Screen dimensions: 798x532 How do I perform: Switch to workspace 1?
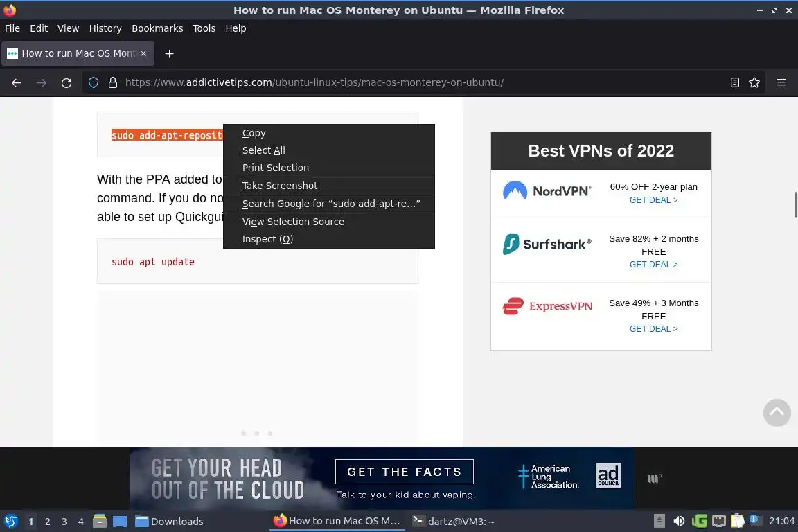point(31,522)
